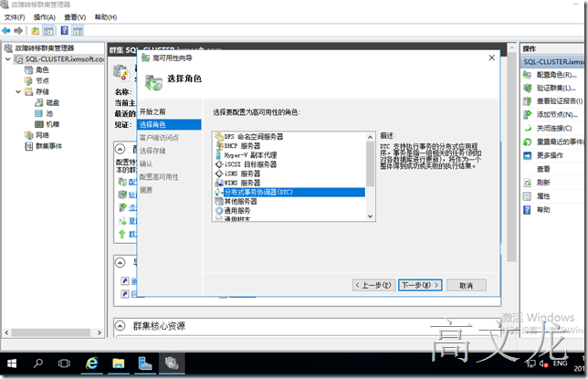
Task: Collapse the SQL-CLUSTER tree node
Action: coord(8,59)
